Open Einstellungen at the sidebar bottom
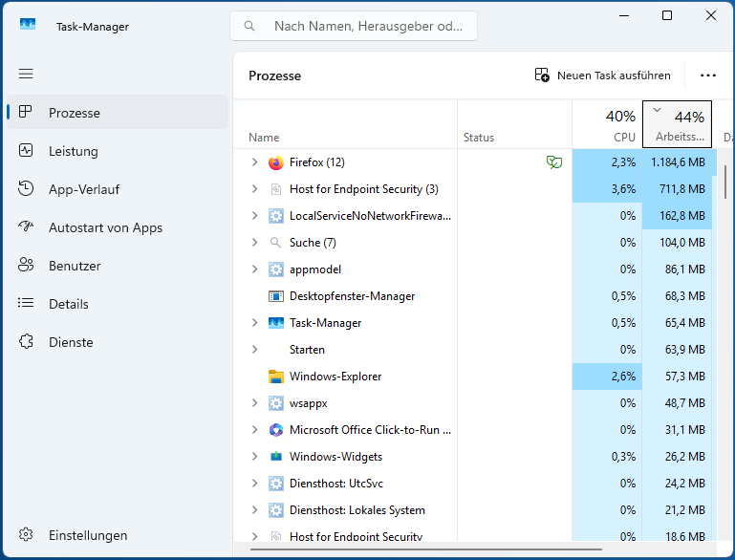The width and height of the screenshot is (735, 560). click(x=118, y=535)
